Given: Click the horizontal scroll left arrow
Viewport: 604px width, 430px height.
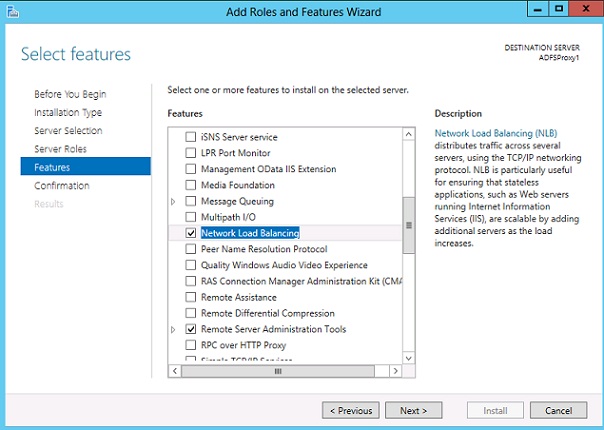Looking at the screenshot, I should [175, 371].
